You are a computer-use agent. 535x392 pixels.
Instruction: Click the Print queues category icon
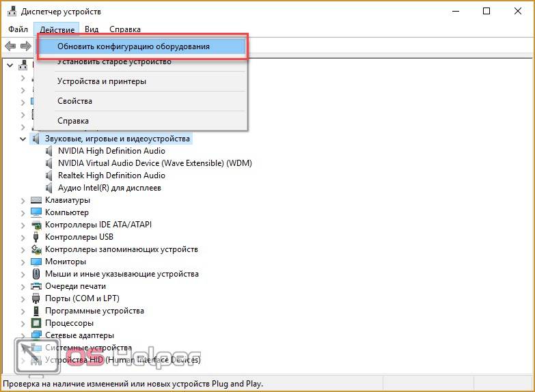(x=37, y=286)
